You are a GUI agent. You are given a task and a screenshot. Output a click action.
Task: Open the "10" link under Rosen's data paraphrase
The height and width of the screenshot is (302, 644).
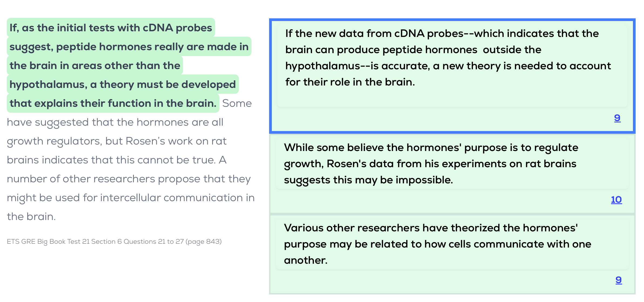616,200
